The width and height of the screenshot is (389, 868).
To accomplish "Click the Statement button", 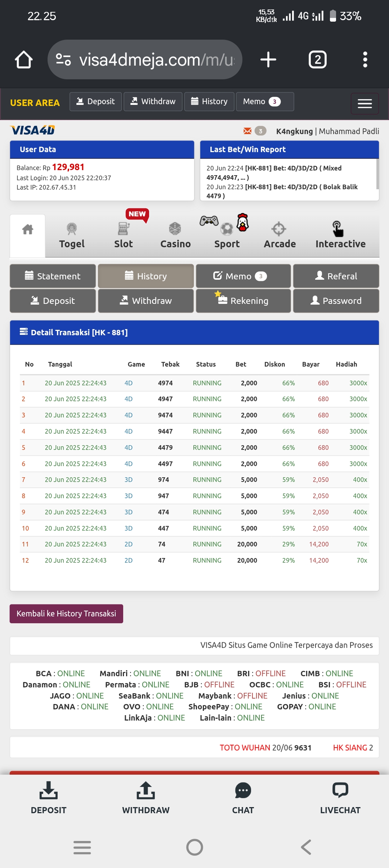I will click(x=53, y=276).
